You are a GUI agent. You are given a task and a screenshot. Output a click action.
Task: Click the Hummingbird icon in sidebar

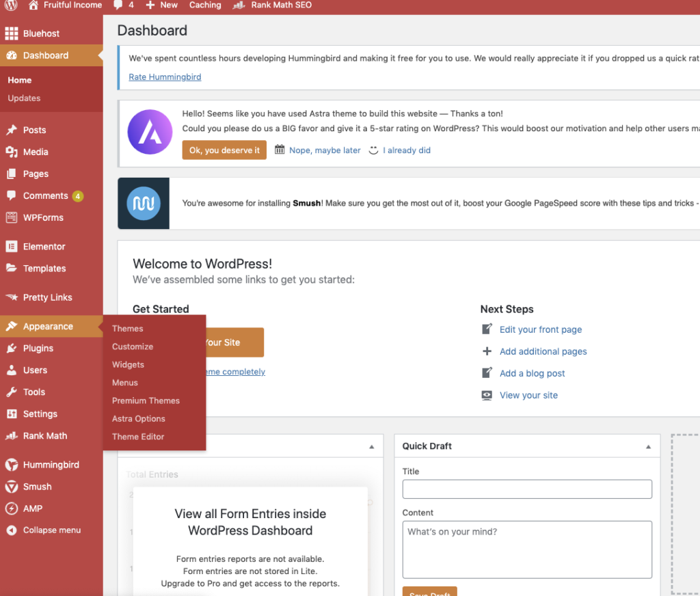pyautogui.click(x=12, y=465)
